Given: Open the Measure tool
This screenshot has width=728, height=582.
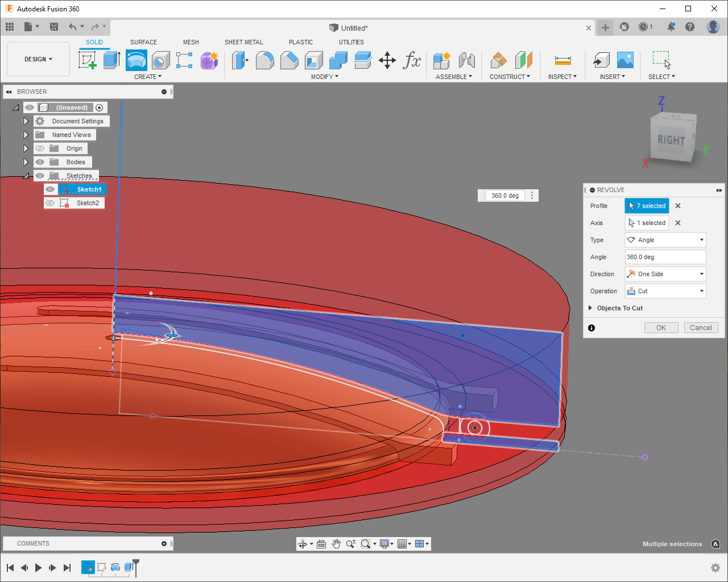Looking at the screenshot, I should pos(562,60).
